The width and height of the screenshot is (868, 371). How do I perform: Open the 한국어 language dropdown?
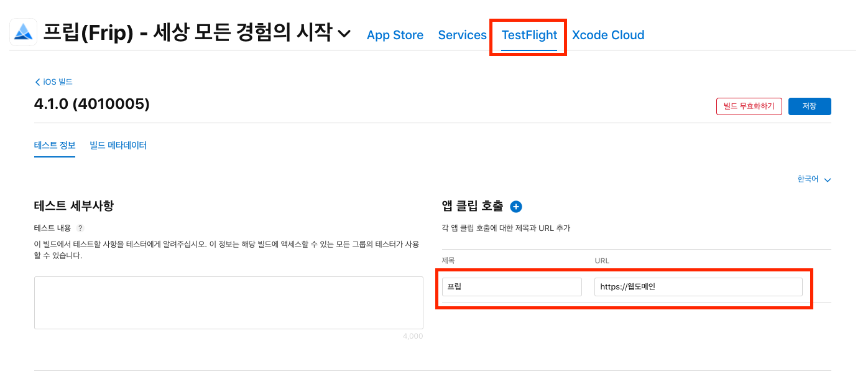[814, 179]
